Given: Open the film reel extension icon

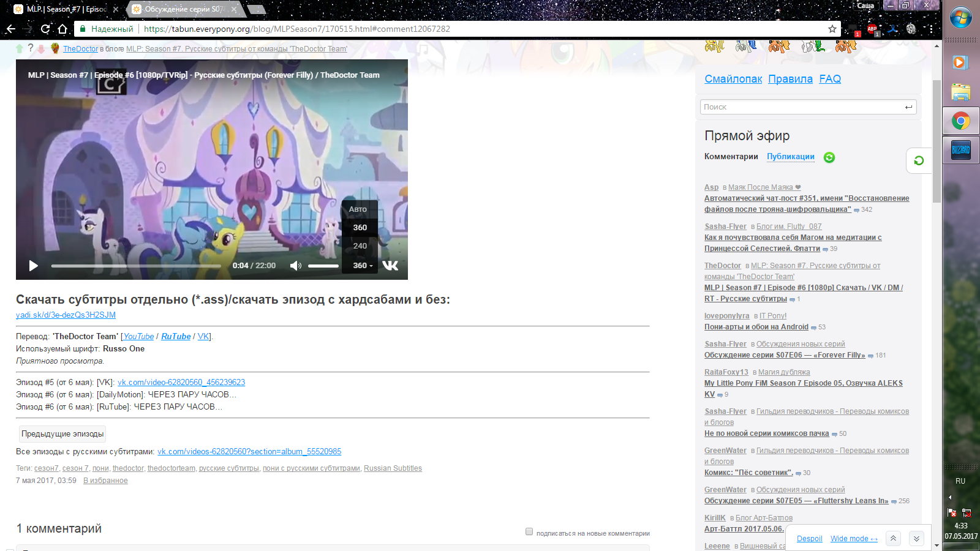Looking at the screenshot, I should point(911,29).
